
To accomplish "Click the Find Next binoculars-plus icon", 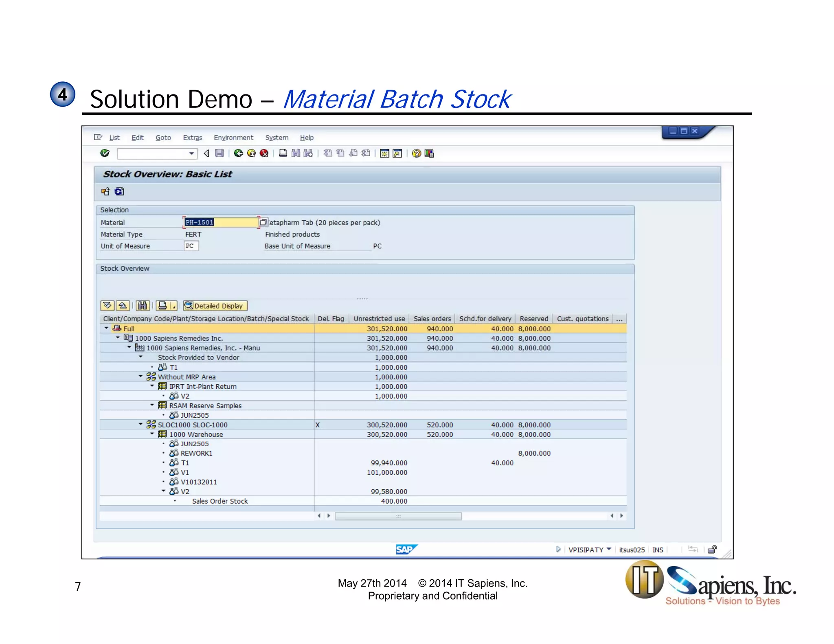I will coord(308,153).
